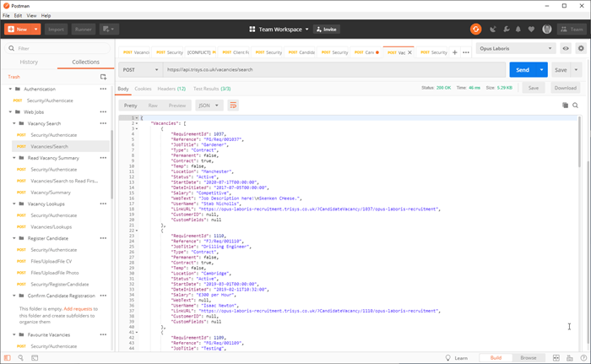The height and width of the screenshot is (364, 591).
Task: Show response Cookies tab
Action: point(143,89)
